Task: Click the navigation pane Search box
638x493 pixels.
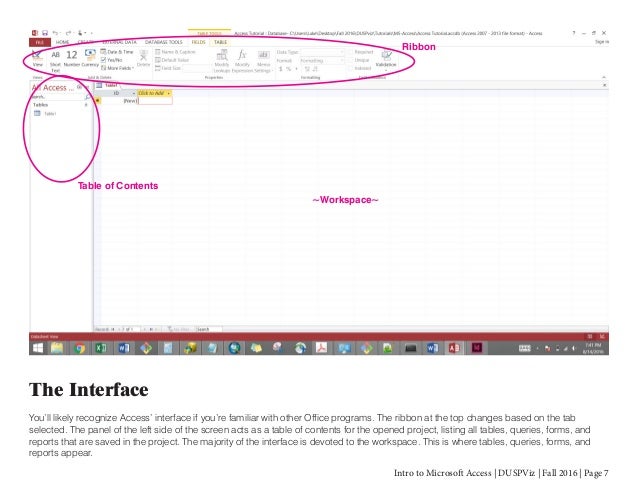Action: click(x=57, y=97)
